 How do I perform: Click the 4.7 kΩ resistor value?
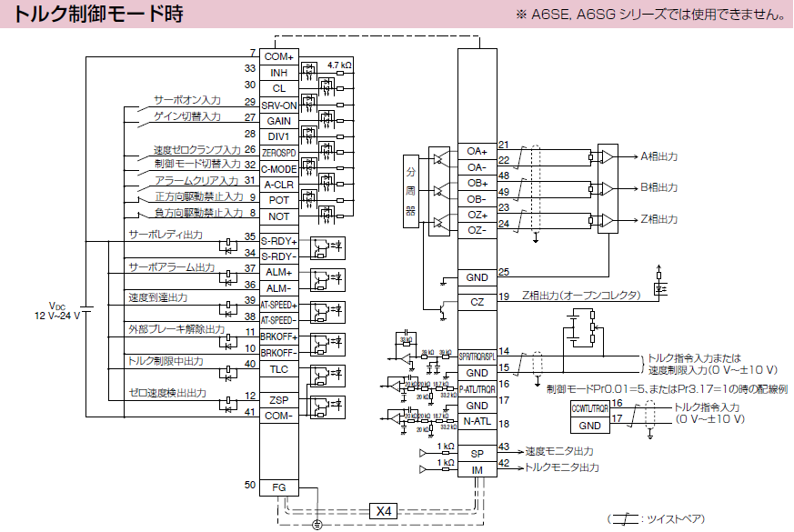(339, 65)
